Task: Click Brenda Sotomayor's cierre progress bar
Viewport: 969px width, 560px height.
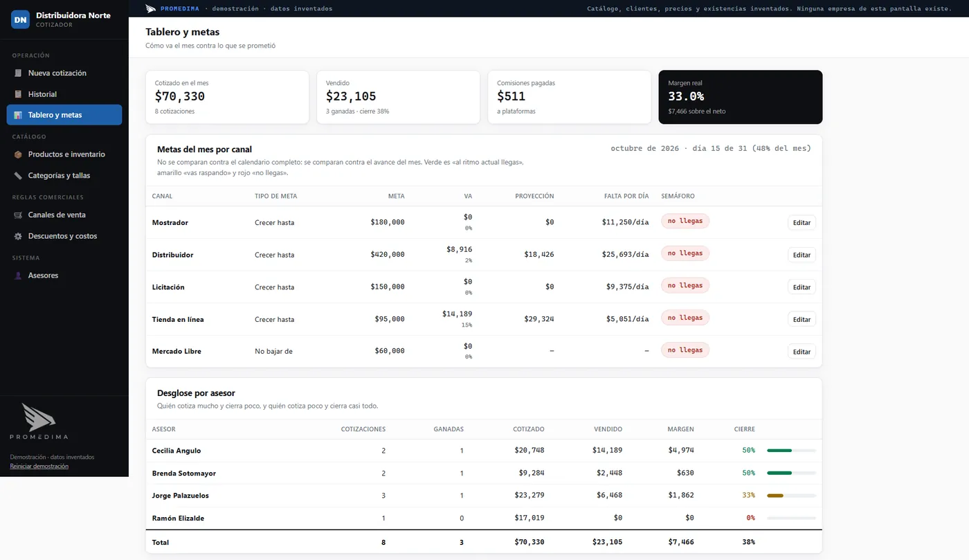Action: (791, 473)
